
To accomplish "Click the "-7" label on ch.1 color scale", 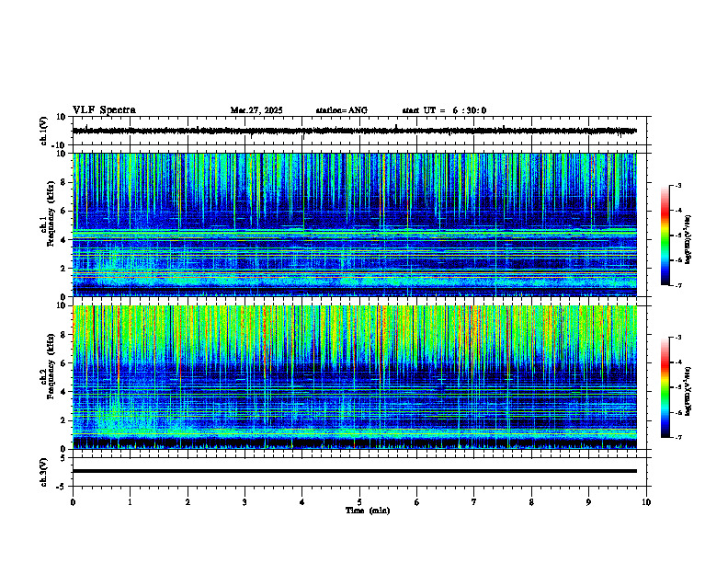I will coord(677,285).
